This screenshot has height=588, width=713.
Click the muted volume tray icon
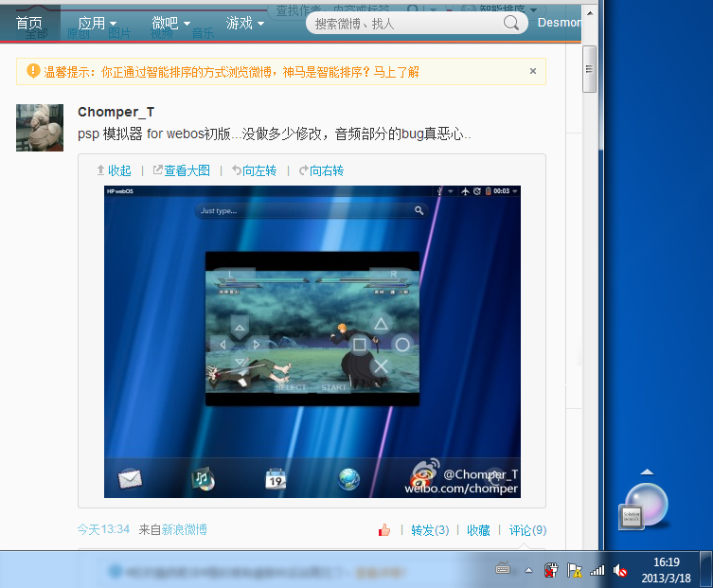(620, 570)
